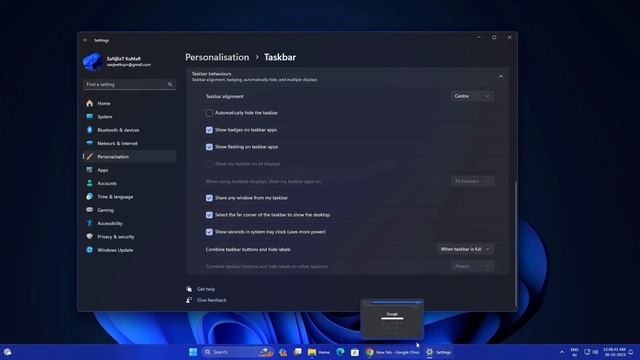Open the Taskbar alignment Centre dropdown
Viewport: 640px width, 360px height.
pyautogui.click(x=472, y=96)
